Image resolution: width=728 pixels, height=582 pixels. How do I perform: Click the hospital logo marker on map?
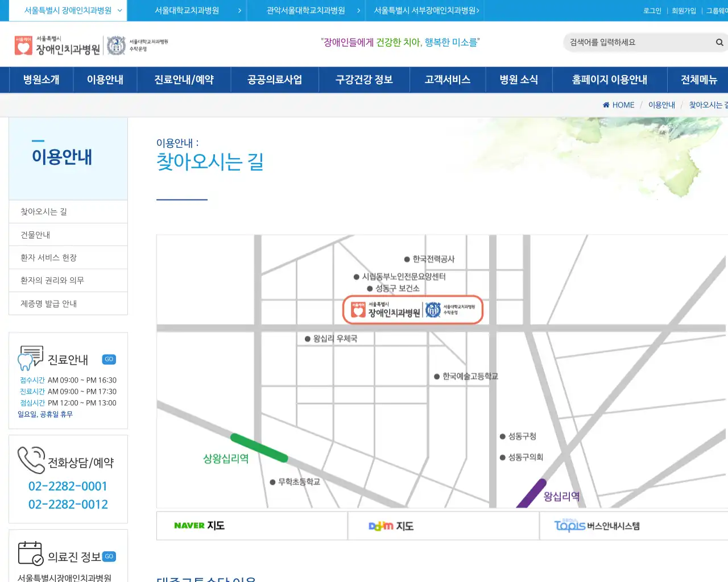pyautogui.click(x=413, y=310)
